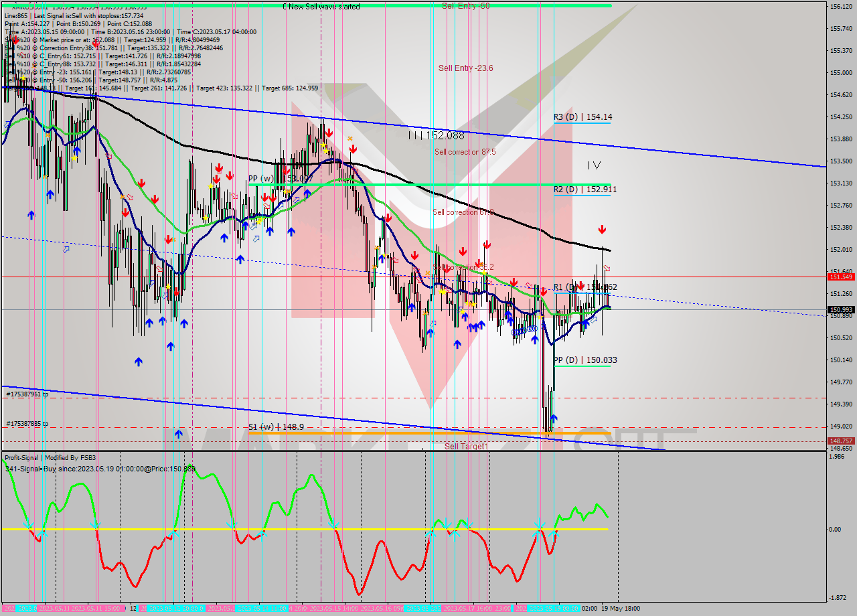Click the red 148.757 price tag on axis
The height and width of the screenshot is (616, 857).
(x=840, y=441)
